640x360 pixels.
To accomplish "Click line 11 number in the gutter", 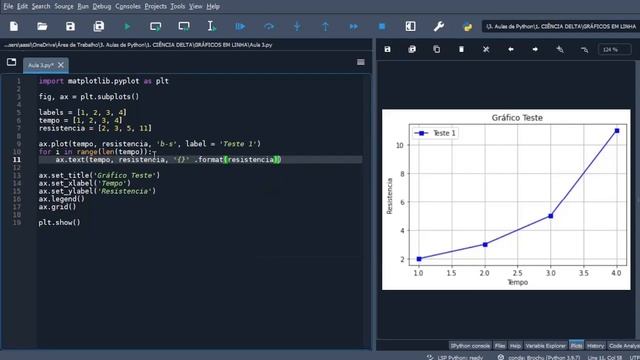I will (x=16, y=160).
